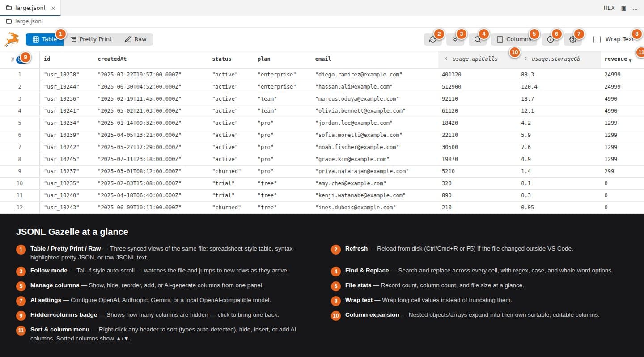Collapse the usage.apiCalls column chevron
The height and width of the screenshot is (357, 644).
click(446, 59)
